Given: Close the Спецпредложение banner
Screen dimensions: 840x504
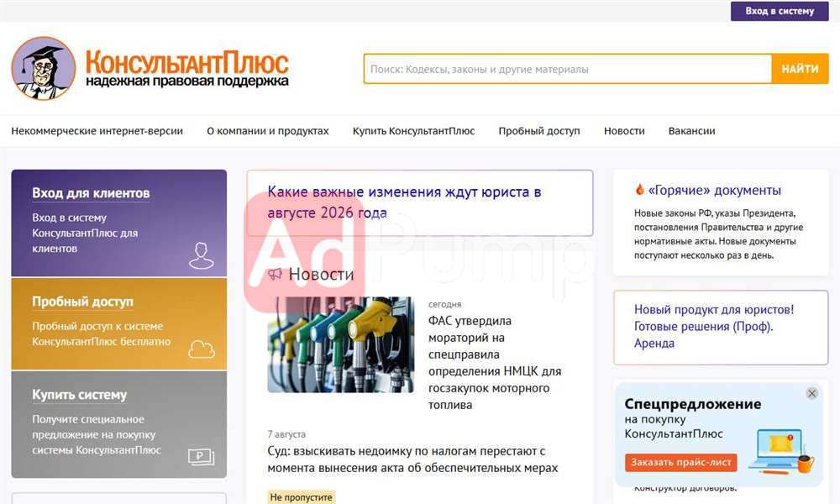Looking at the screenshot, I should 811,393.
